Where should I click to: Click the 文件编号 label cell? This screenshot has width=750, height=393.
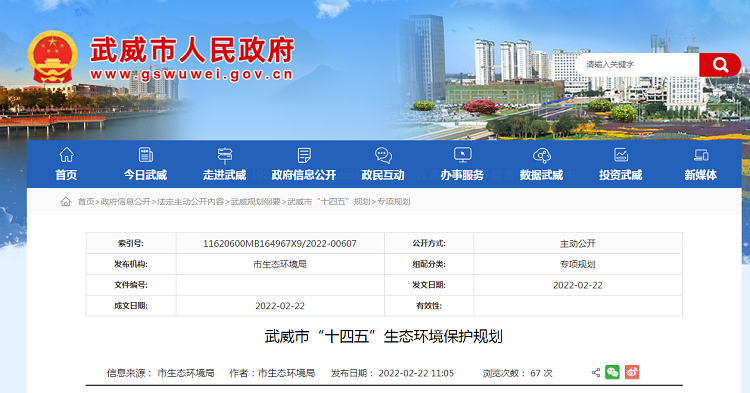[x=131, y=285]
